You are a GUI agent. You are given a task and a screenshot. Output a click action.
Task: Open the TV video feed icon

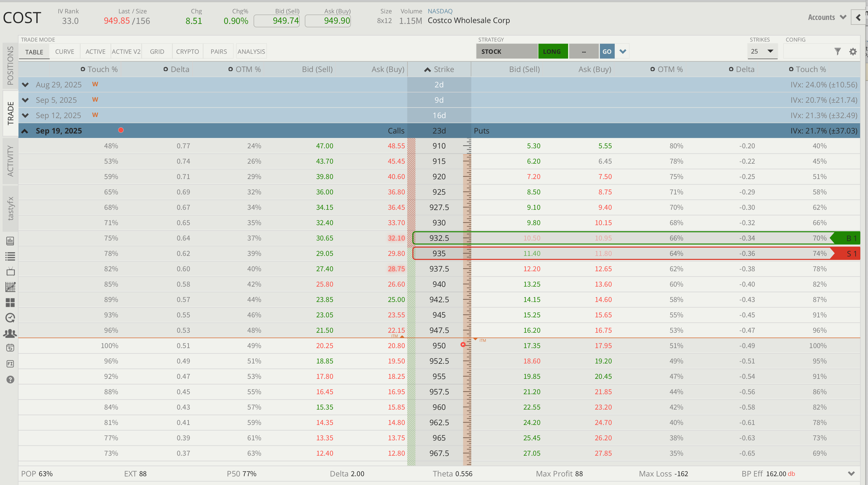pos(11,272)
